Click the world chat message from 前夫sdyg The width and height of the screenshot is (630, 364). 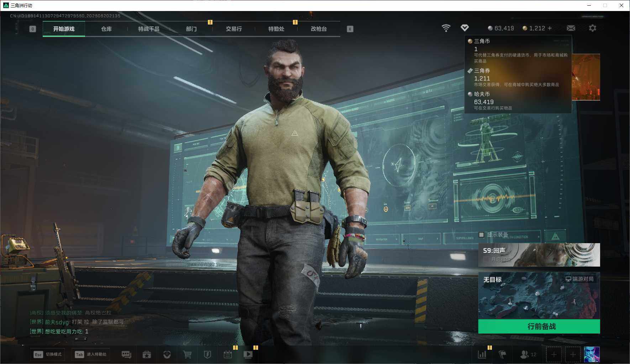(x=77, y=322)
